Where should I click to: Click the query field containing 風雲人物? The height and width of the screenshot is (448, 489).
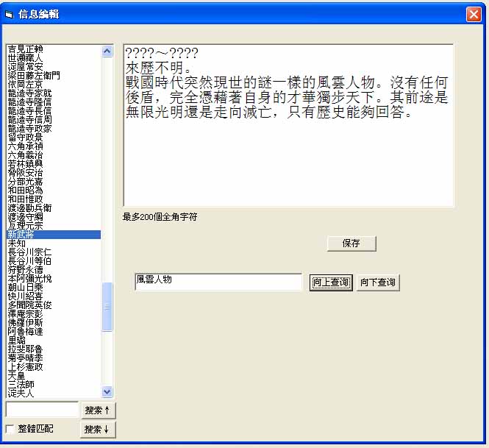point(218,282)
